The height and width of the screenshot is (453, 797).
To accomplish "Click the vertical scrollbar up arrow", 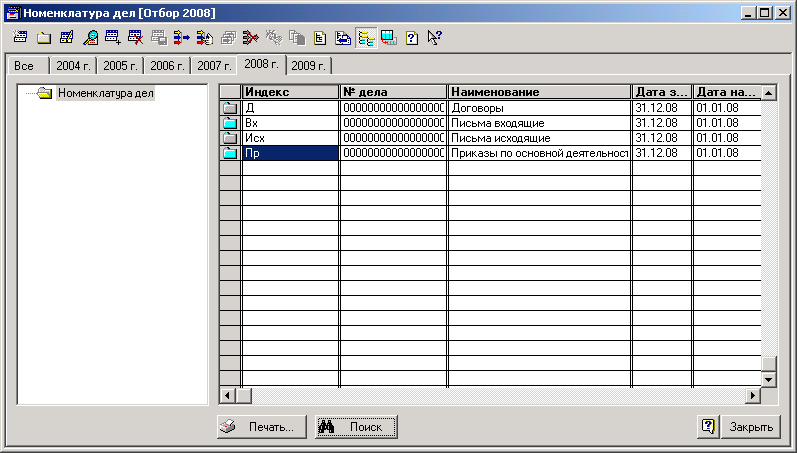I will pyautogui.click(x=769, y=93).
